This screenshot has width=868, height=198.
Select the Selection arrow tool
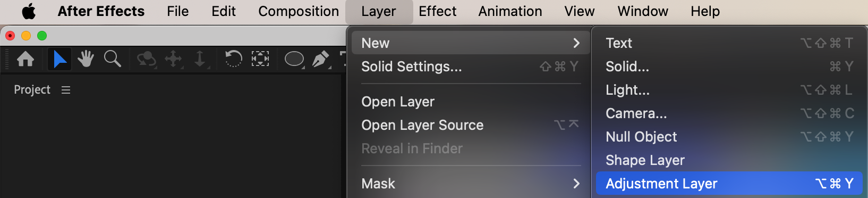(x=59, y=59)
